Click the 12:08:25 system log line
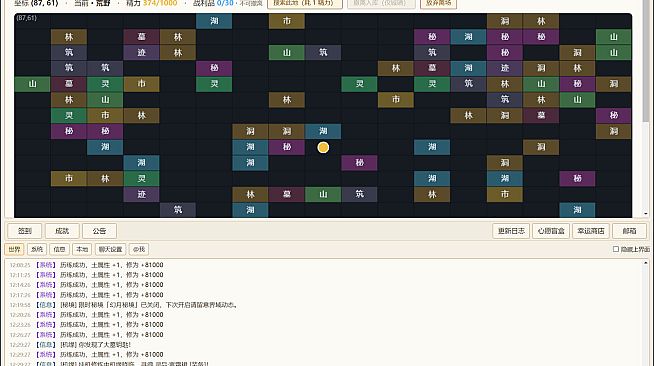 pyautogui.click(x=86, y=265)
